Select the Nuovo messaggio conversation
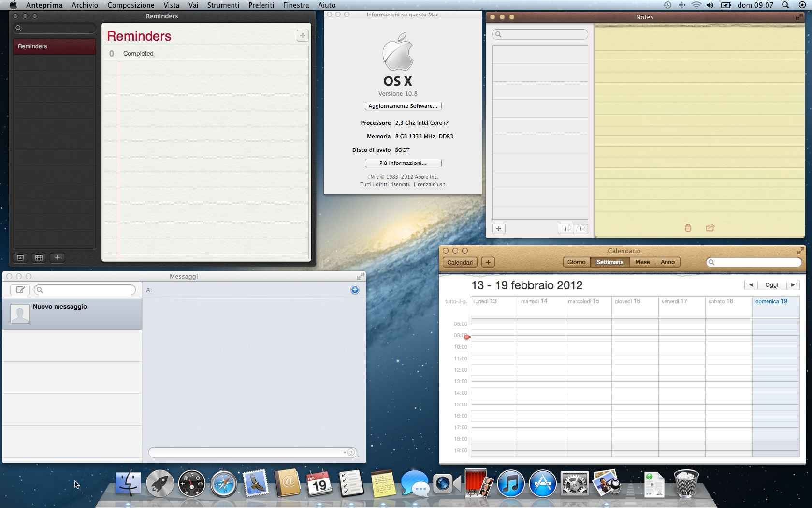812x508 pixels. 72,314
